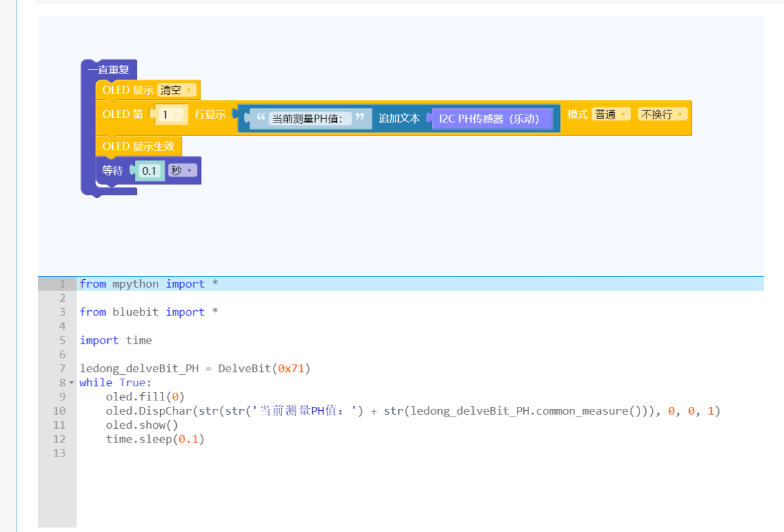This screenshot has height=532, width=784.
Task: Click the 'time.sleep(0.1)' code line
Action: point(155,440)
